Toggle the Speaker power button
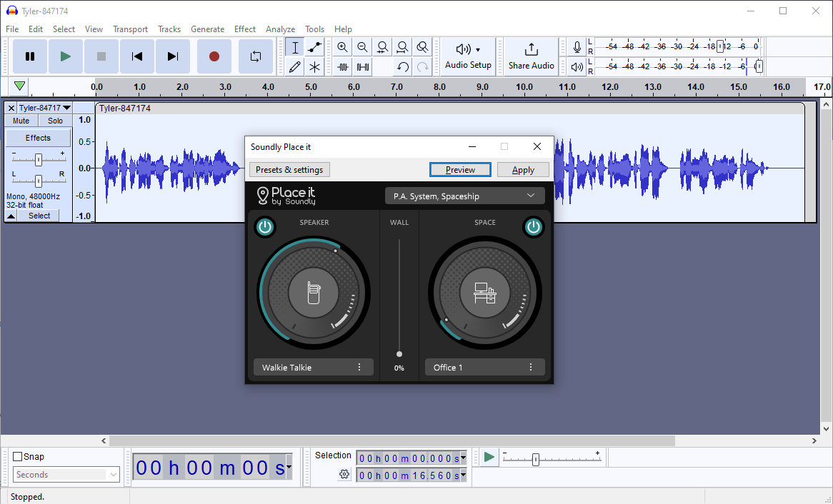Image resolution: width=833 pixels, height=504 pixels. pyautogui.click(x=264, y=227)
